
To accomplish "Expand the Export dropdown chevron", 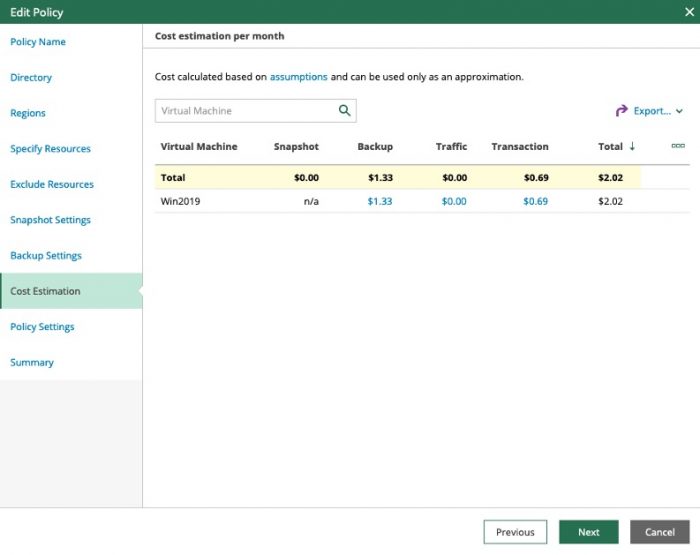I will 679,111.
